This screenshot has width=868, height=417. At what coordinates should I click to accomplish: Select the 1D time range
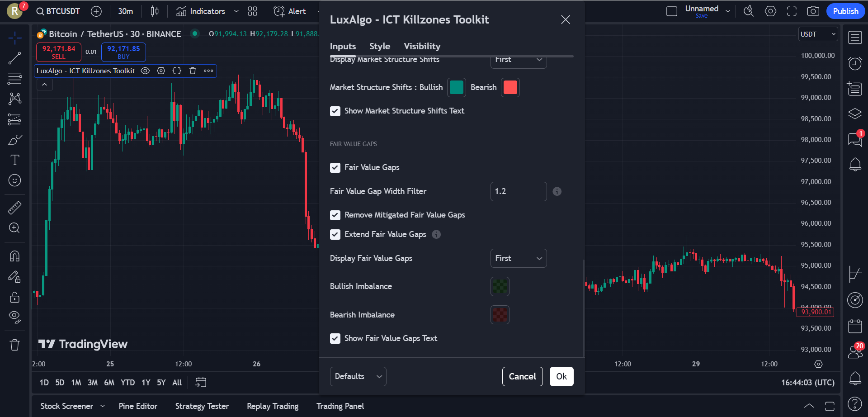tap(44, 383)
